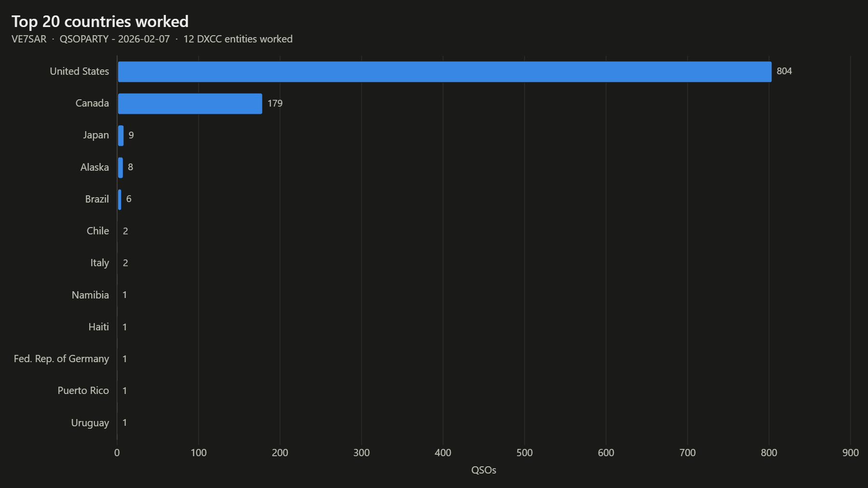Image resolution: width=868 pixels, height=488 pixels.
Task: Click the 'Brazil' country label
Action: (97, 199)
